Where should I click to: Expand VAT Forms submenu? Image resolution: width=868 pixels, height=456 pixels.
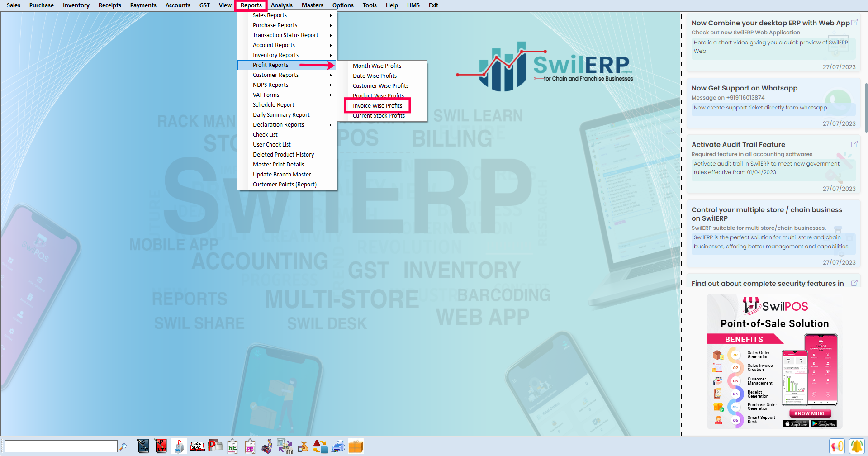287,95
